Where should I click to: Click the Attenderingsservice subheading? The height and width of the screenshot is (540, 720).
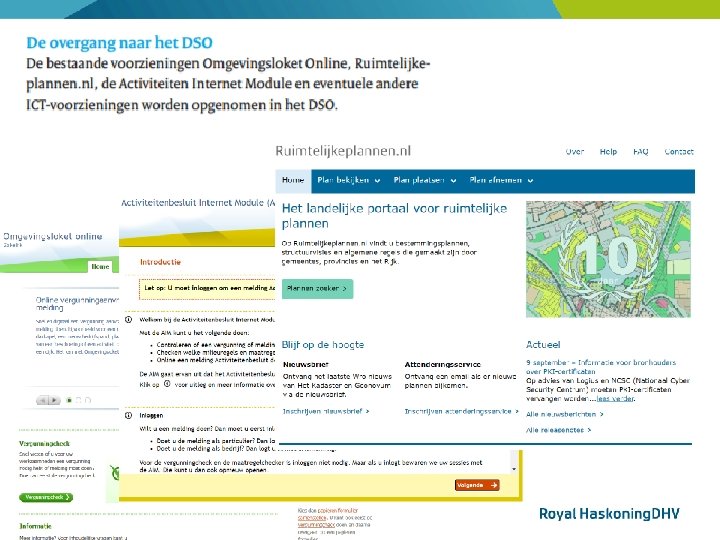click(443, 365)
